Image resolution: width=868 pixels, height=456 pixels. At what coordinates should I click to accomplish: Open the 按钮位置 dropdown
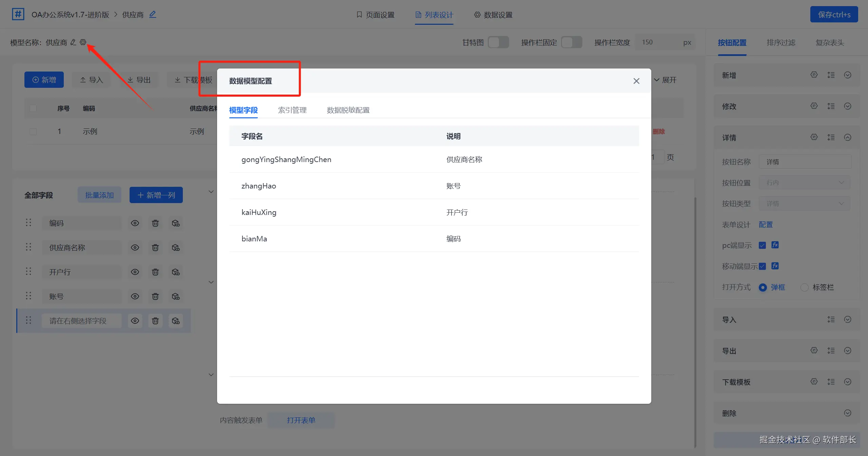(x=804, y=183)
